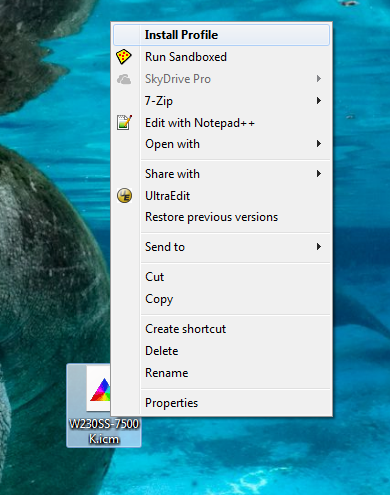Expand the Send to submenu arrow
Screen dimensions: 390x495
[319, 247]
